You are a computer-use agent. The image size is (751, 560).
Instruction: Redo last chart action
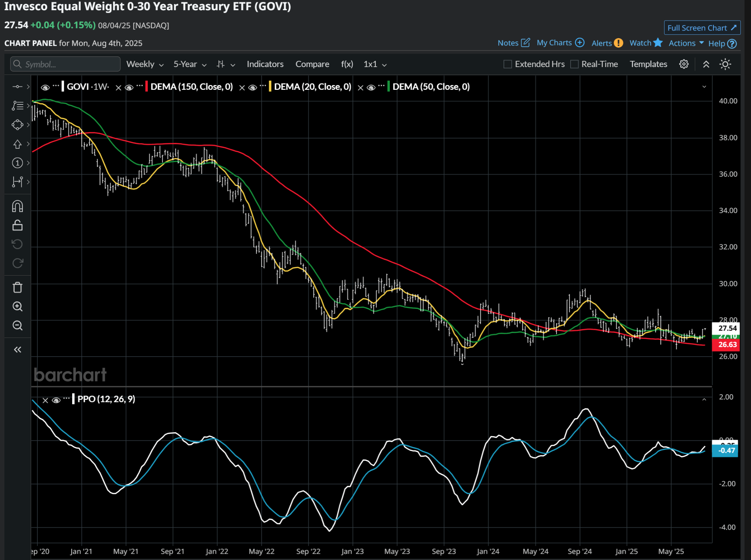click(17, 263)
